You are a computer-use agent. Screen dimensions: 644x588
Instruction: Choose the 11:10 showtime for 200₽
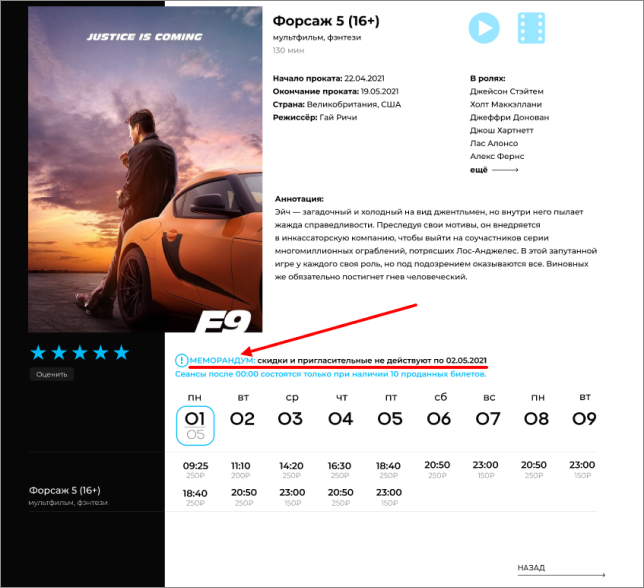(241, 470)
